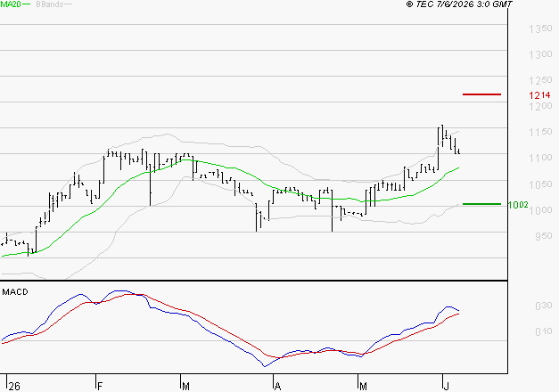Viewport: 559px width, 392px height.
Task: Click the 1350 price axis label
Action: pyautogui.click(x=540, y=29)
